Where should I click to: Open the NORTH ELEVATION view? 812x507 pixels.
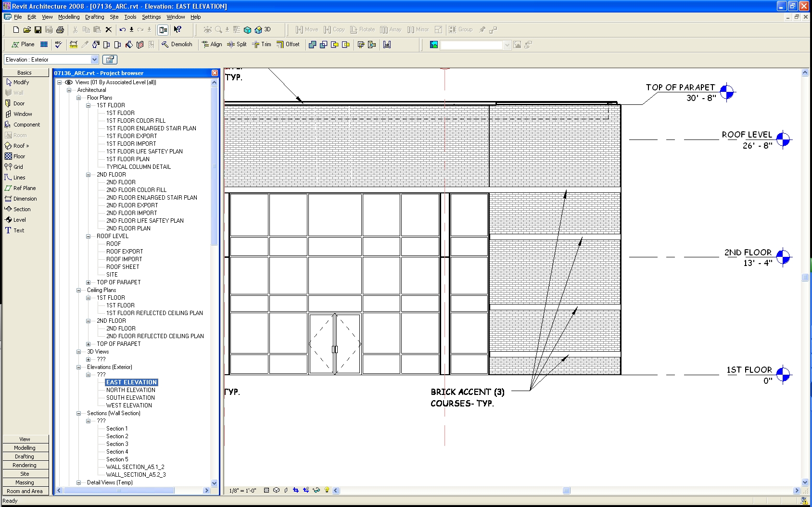(x=130, y=390)
